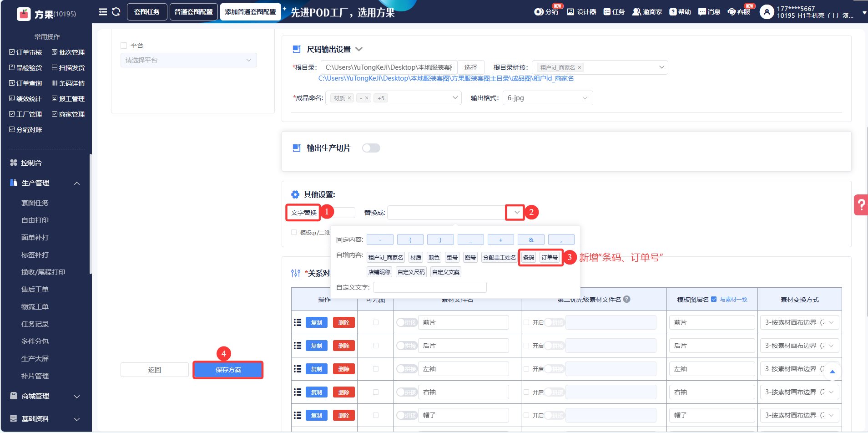This screenshot has height=433, width=868.
Task: Tick the 模板qr checkbox
Action: pyautogui.click(x=294, y=232)
